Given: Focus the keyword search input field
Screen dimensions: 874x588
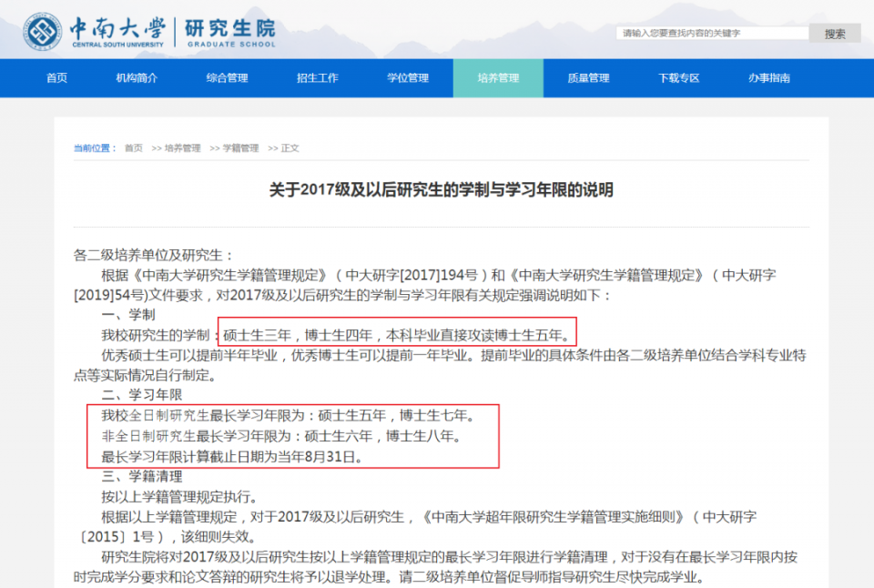Looking at the screenshot, I should pos(712,34).
